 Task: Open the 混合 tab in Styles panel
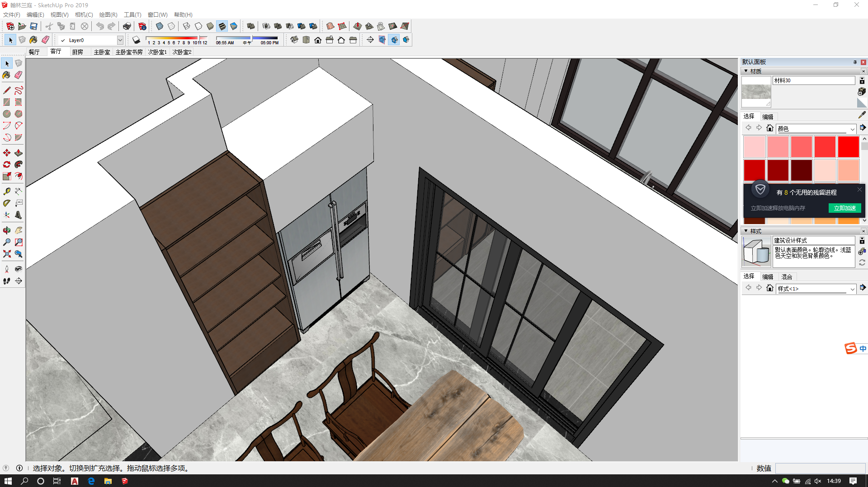pos(787,276)
